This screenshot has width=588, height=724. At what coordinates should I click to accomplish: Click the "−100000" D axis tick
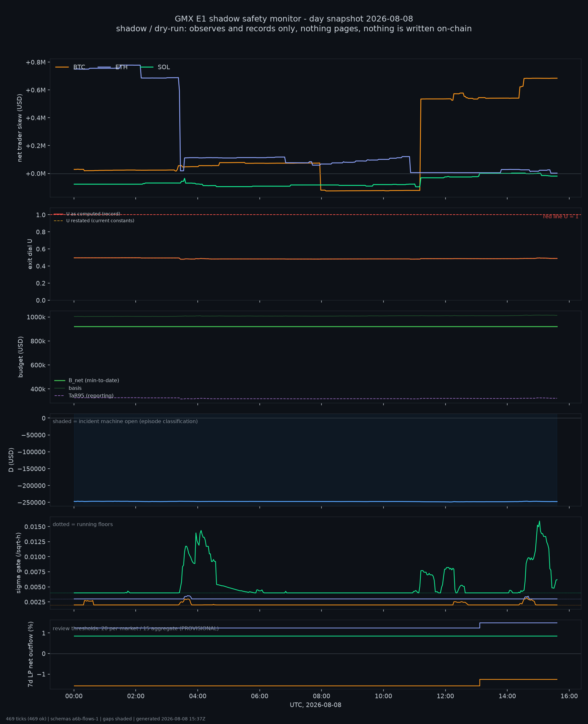pyautogui.click(x=32, y=452)
